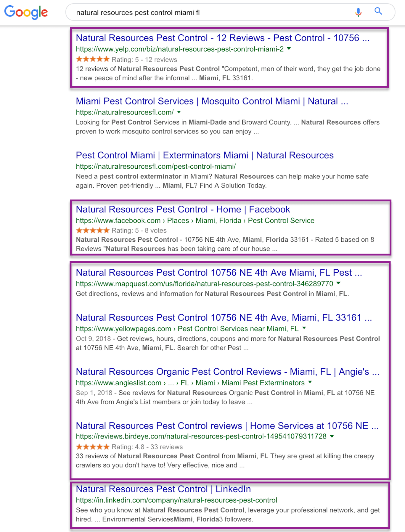Click the 'Rating: 5 - 8 votes' stars
405x532 pixels.
coord(93,230)
